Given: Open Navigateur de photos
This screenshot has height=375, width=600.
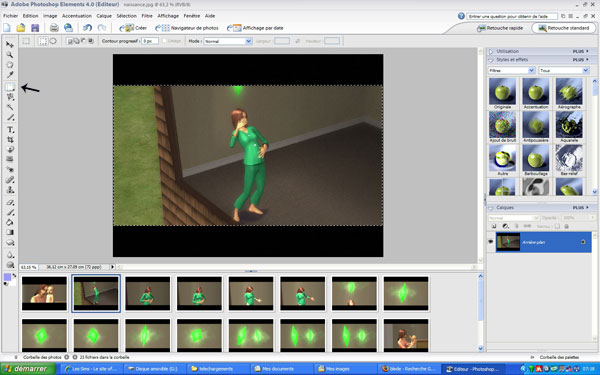Looking at the screenshot, I should pos(187,28).
